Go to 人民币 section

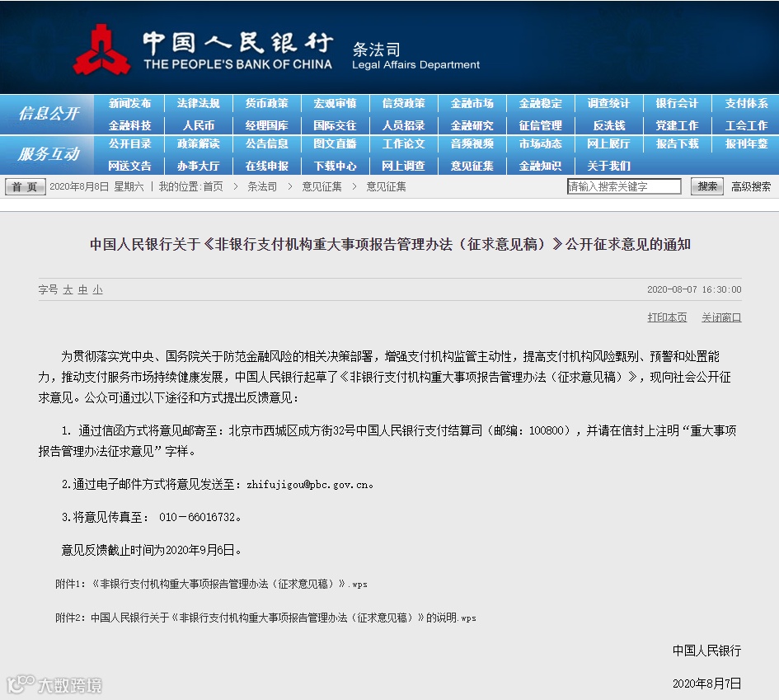pos(198,125)
